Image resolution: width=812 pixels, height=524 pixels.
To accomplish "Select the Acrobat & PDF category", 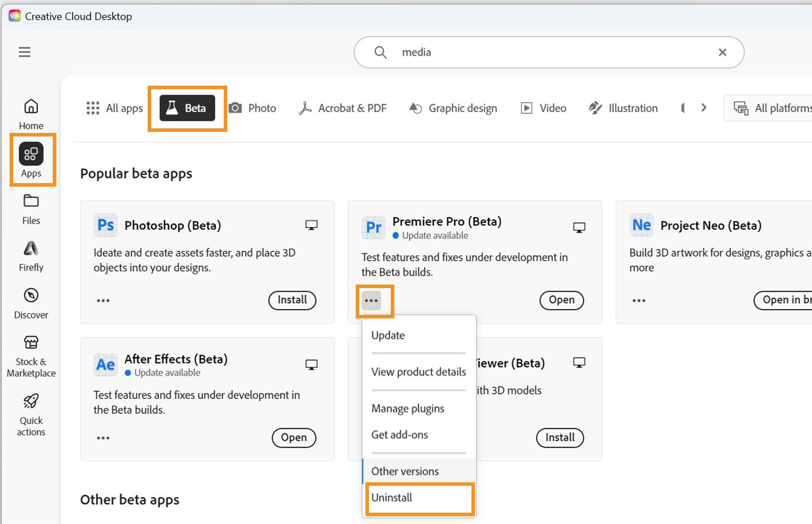I will coord(343,108).
